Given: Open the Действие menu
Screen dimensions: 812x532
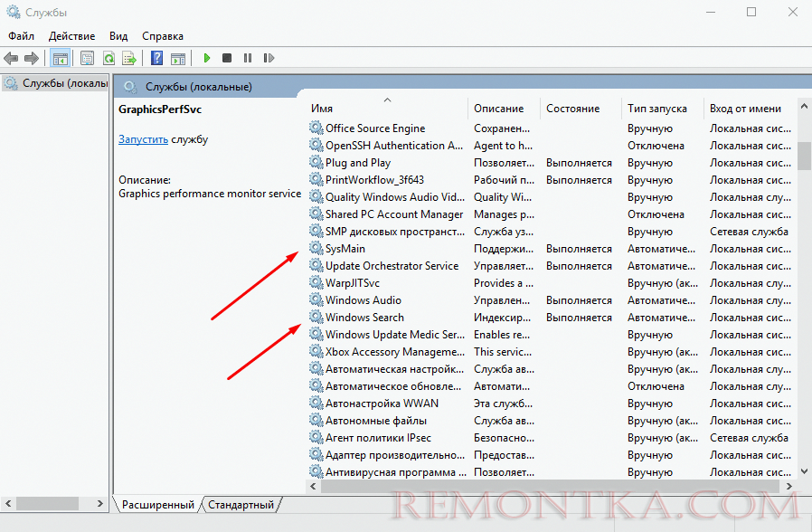Looking at the screenshot, I should coord(72,36).
